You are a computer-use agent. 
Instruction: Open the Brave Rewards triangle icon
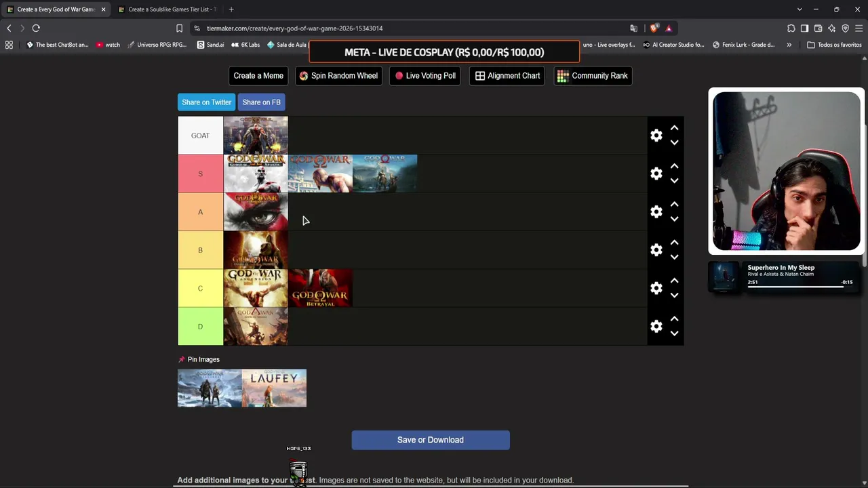point(669,28)
